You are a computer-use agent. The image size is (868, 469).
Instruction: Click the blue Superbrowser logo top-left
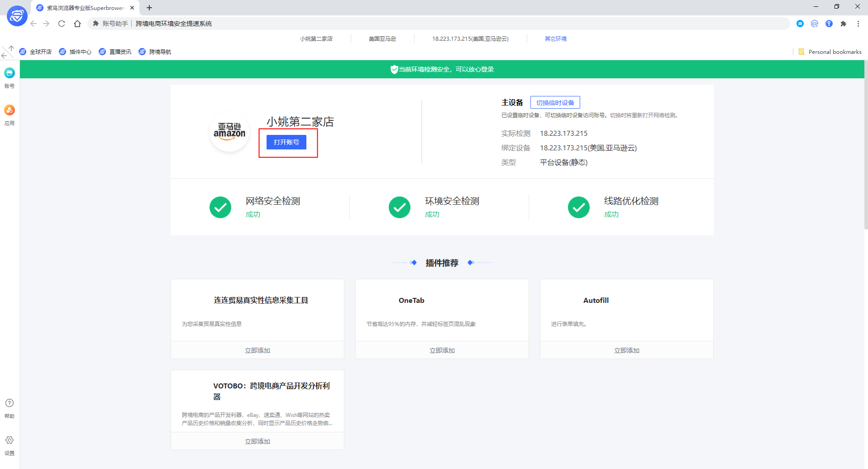pyautogui.click(x=16, y=16)
